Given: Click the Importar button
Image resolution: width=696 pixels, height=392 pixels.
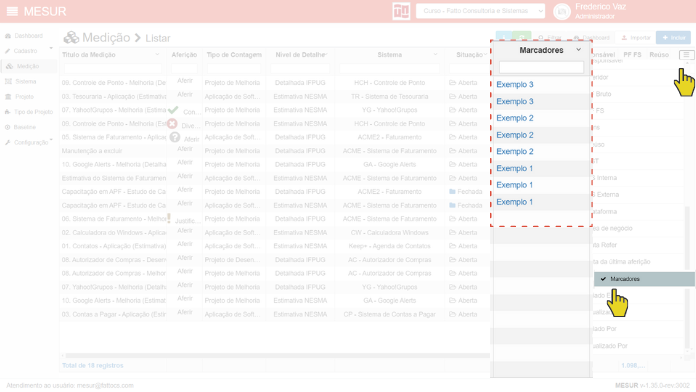Looking at the screenshot, I should point(636,38).
